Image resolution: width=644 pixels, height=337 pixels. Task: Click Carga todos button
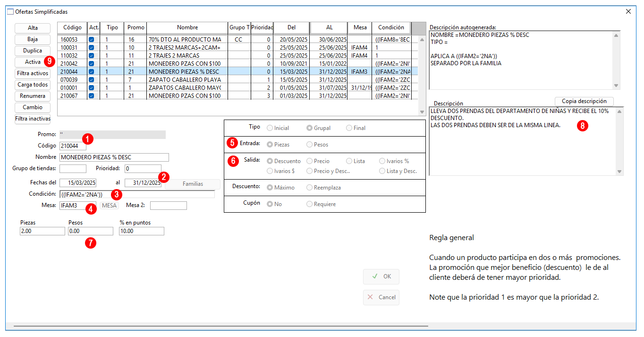click(33, 85)
